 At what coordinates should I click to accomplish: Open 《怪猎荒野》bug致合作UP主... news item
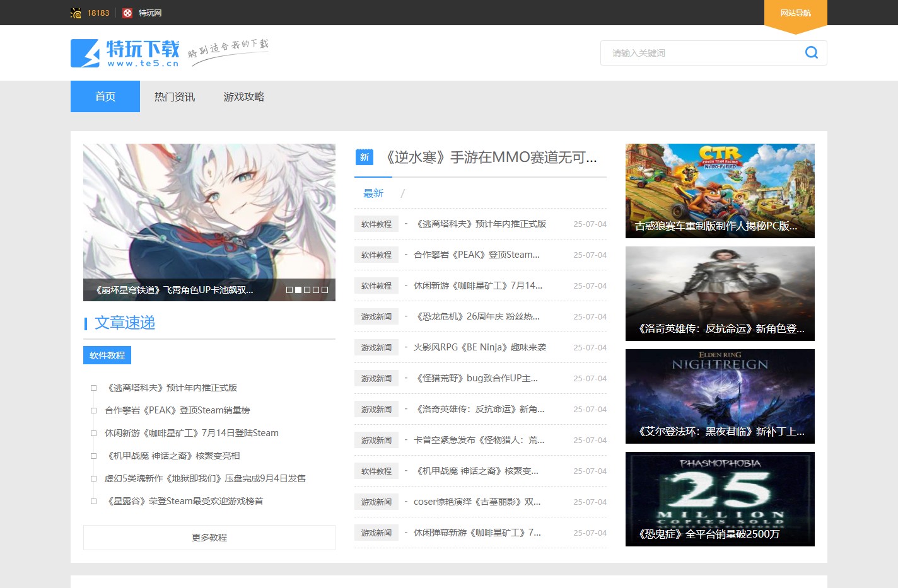click(476, 378)
